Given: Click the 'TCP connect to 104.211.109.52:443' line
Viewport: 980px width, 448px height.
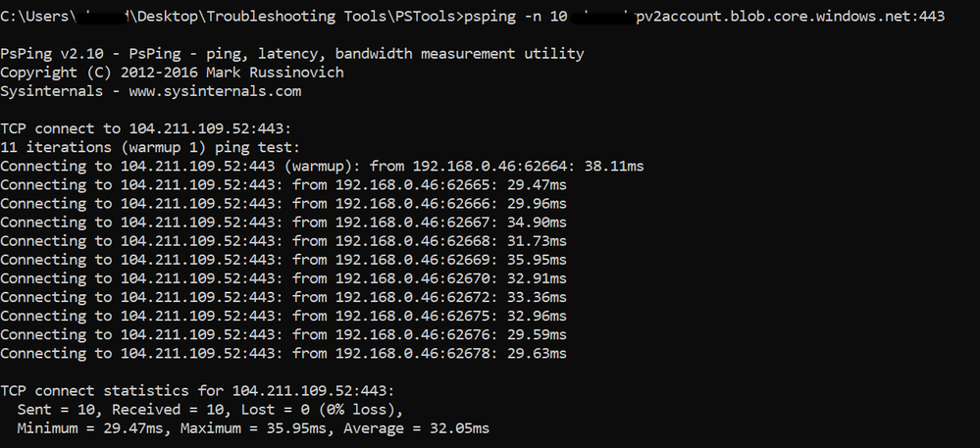Looking at the screenshot, I should pos(145,128).
